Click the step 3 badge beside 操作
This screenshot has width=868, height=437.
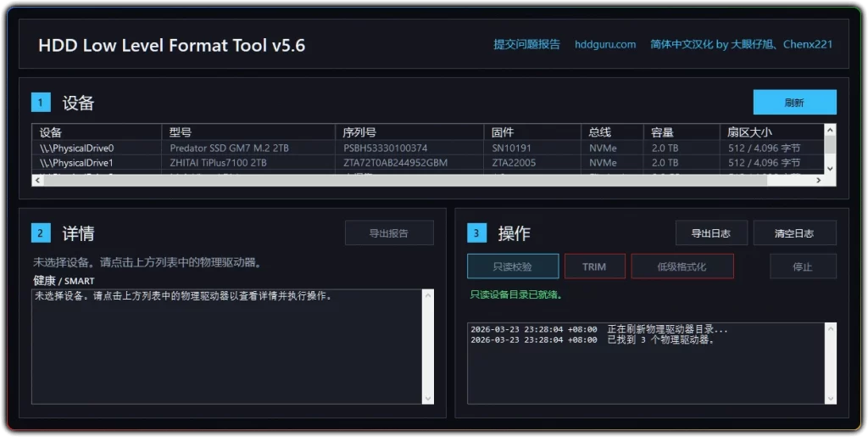[x=476, y=233]
